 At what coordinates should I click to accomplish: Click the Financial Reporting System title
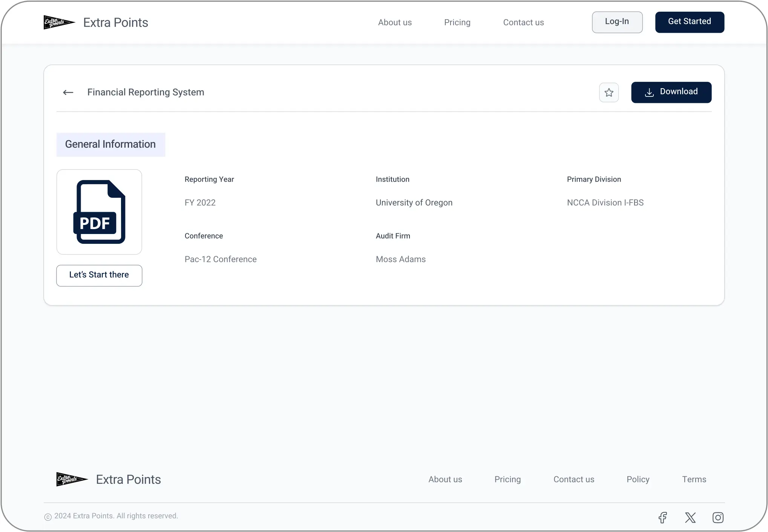pyautogui.click(x=146, y=92)
